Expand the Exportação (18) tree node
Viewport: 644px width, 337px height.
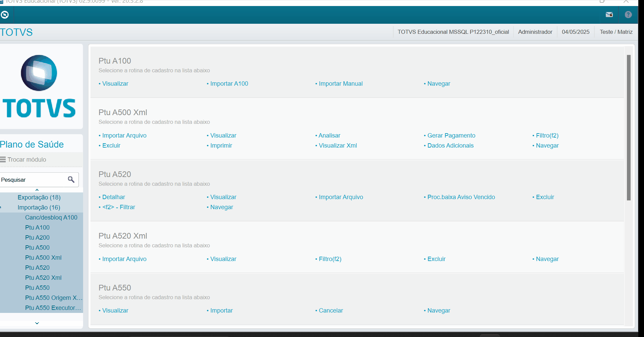point(39,197)
